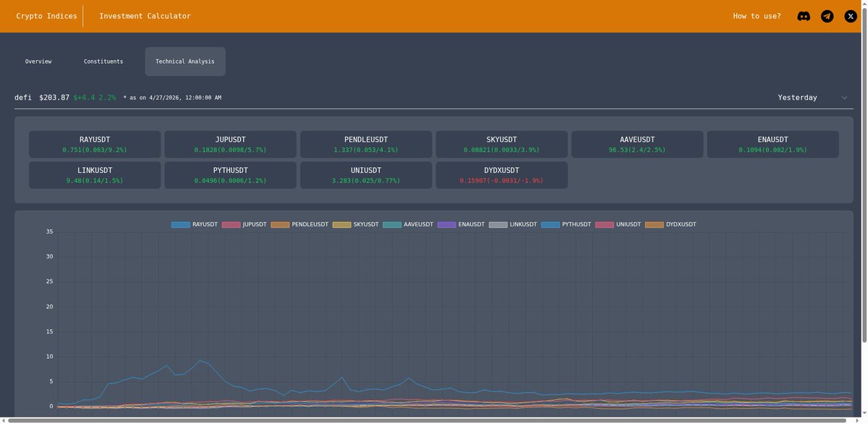Select the UNIUSDT ticker card
The height and width of the screenshot is (424, 868).
(365, 174)
